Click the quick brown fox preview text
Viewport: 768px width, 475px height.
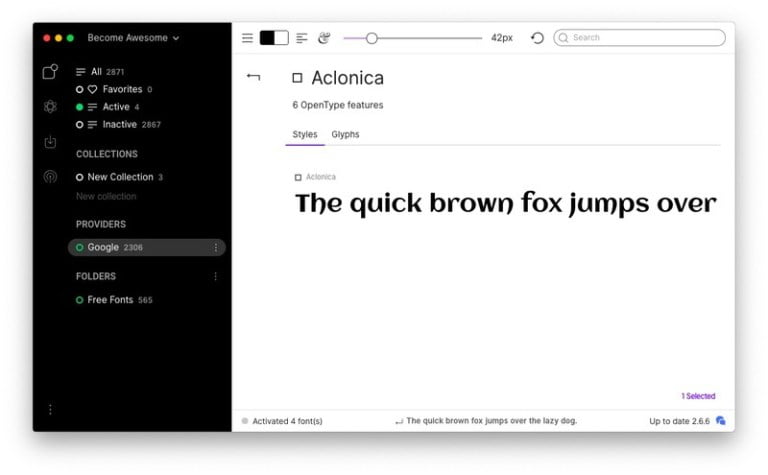505,203
